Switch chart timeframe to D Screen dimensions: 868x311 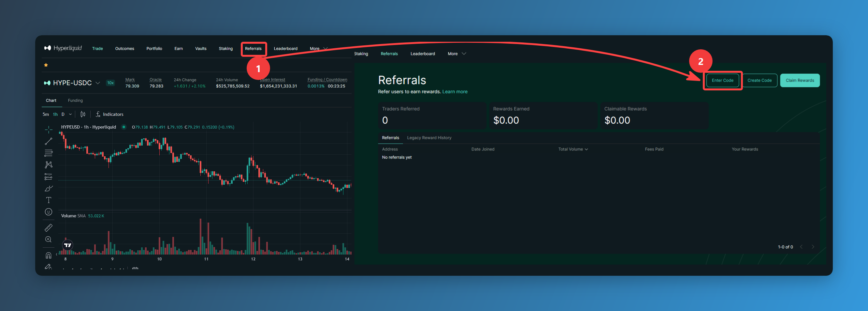click(x=63, y=114)
